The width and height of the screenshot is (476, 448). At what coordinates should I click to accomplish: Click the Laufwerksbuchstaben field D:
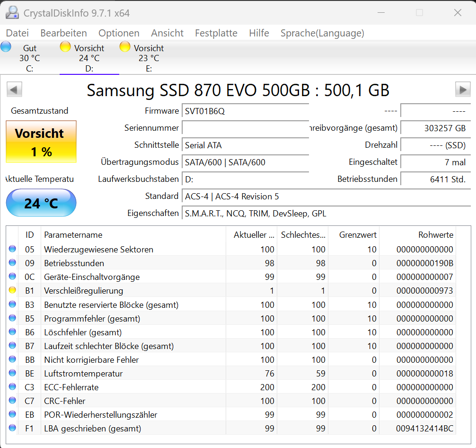[x=245, y=179]
